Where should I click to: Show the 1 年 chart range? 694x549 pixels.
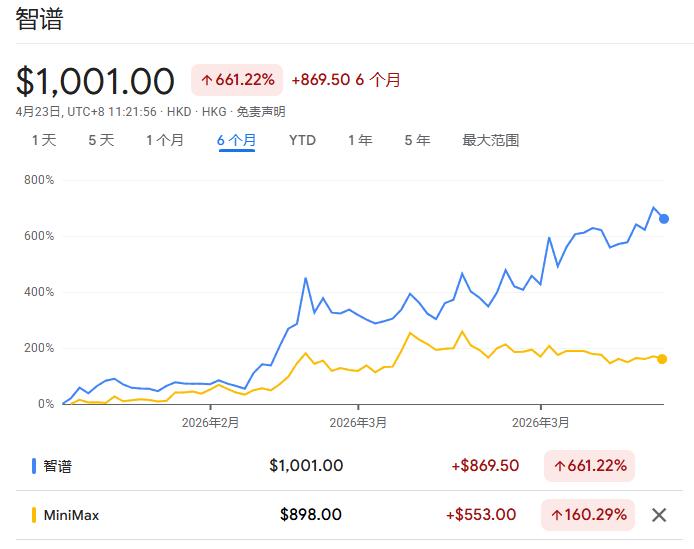click(x=360, y=140)
